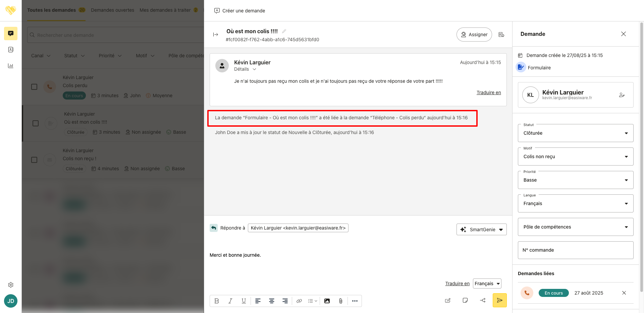Click the Assigner button
The image size is (644, 313).
tap(474, 35)
